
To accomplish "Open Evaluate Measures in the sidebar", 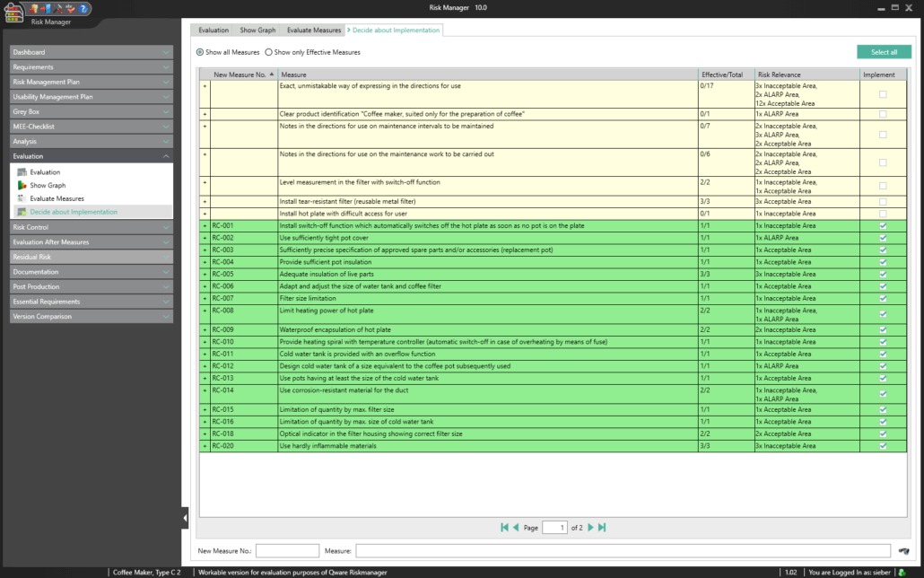I will (57, 198).
